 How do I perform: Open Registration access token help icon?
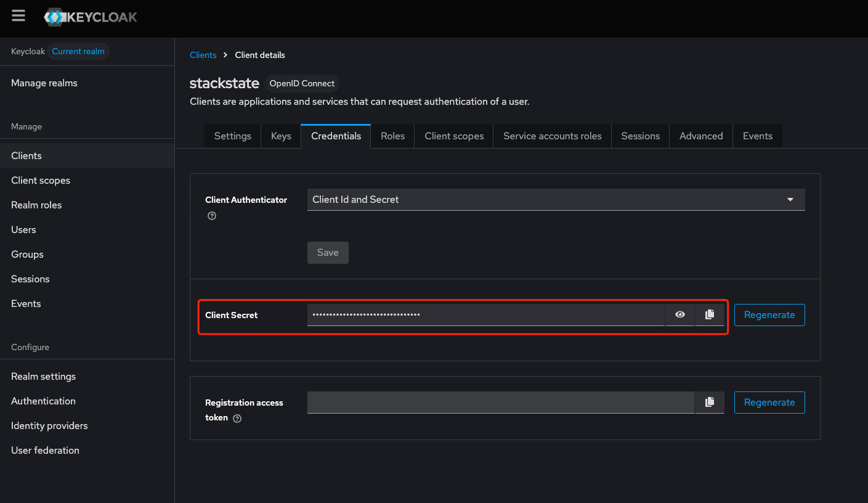(237, 418)
